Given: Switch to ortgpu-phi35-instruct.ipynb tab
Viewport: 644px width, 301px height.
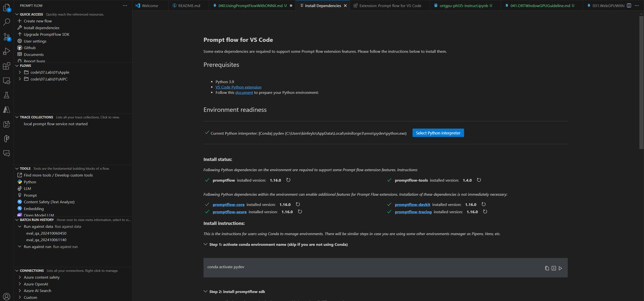Looking at the screenshot, I should point(465,6).
